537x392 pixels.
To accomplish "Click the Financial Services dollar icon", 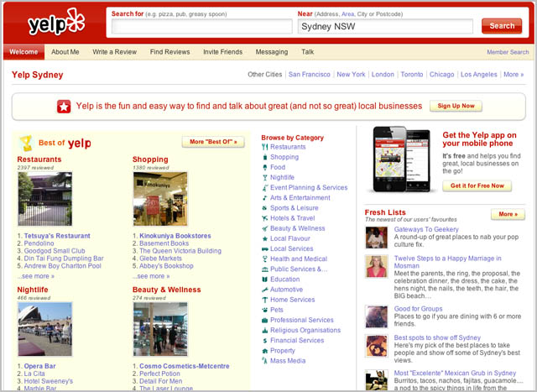I will point(265,341).
